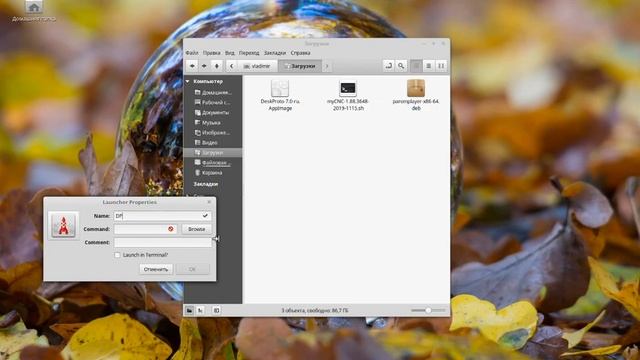
Task: Click the Отменить button in launcher dialog
Action: [x=156, y=269]
